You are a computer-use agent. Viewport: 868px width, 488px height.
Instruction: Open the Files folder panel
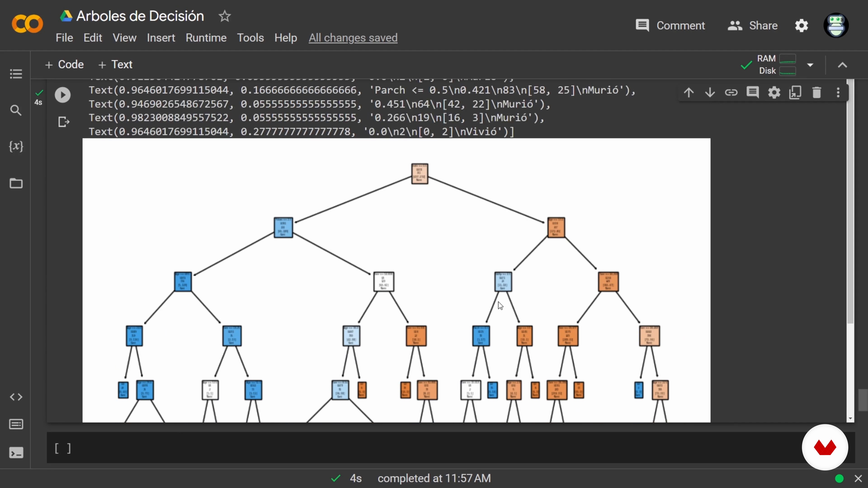(x=16, y=183)
